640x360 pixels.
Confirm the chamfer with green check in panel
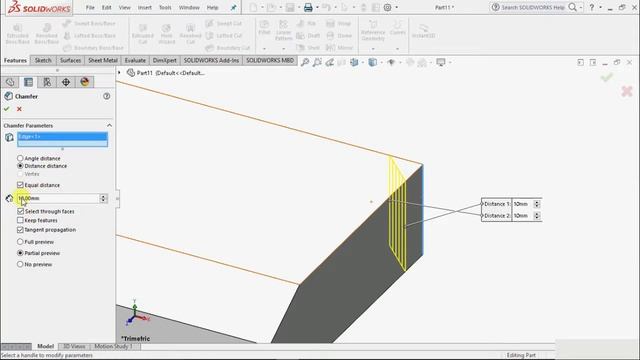(7, 109)
